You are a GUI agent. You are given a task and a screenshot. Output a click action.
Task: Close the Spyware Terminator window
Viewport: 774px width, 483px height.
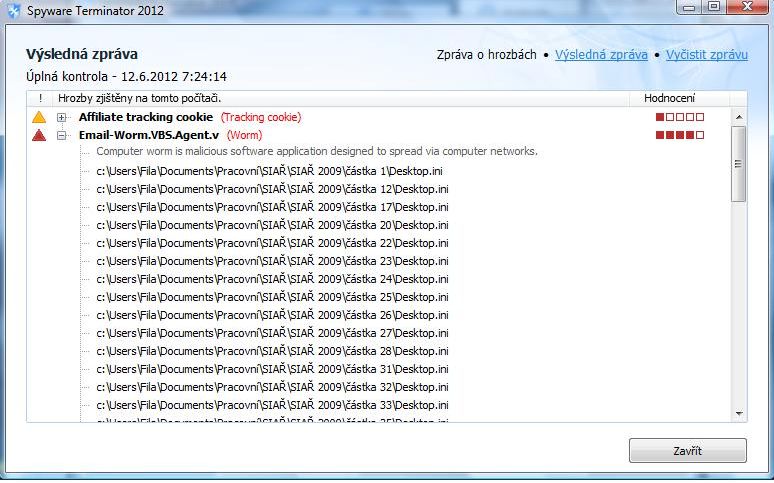click(x=747, y=7)
